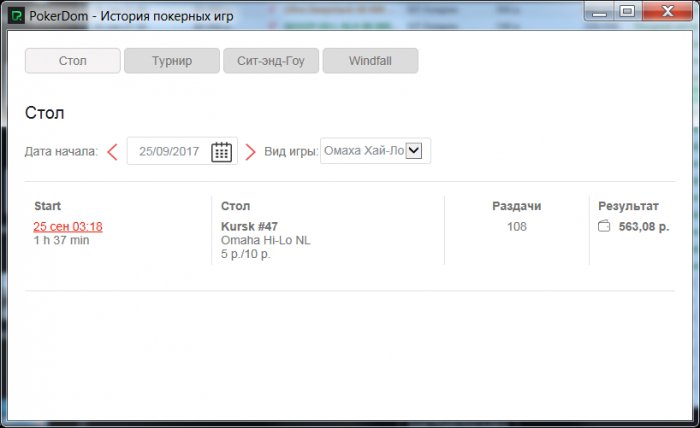
Task: Click the 563,08 р. result value
Action: [644, 227]
